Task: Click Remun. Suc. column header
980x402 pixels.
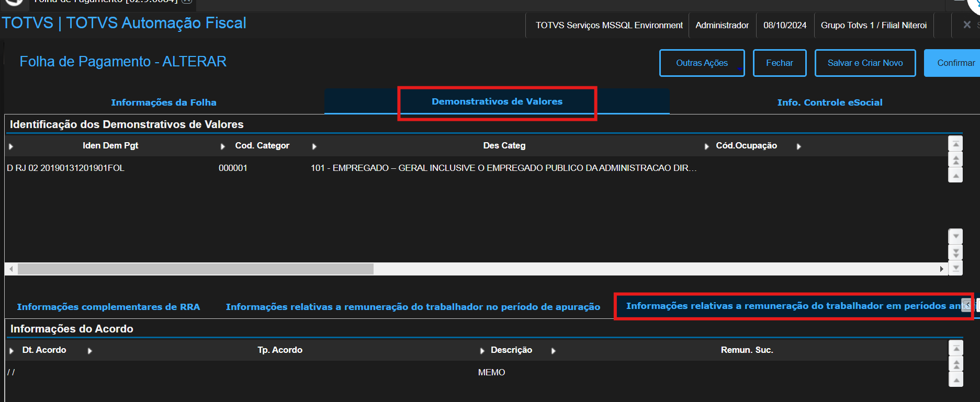Action: (x=747, y=350)
